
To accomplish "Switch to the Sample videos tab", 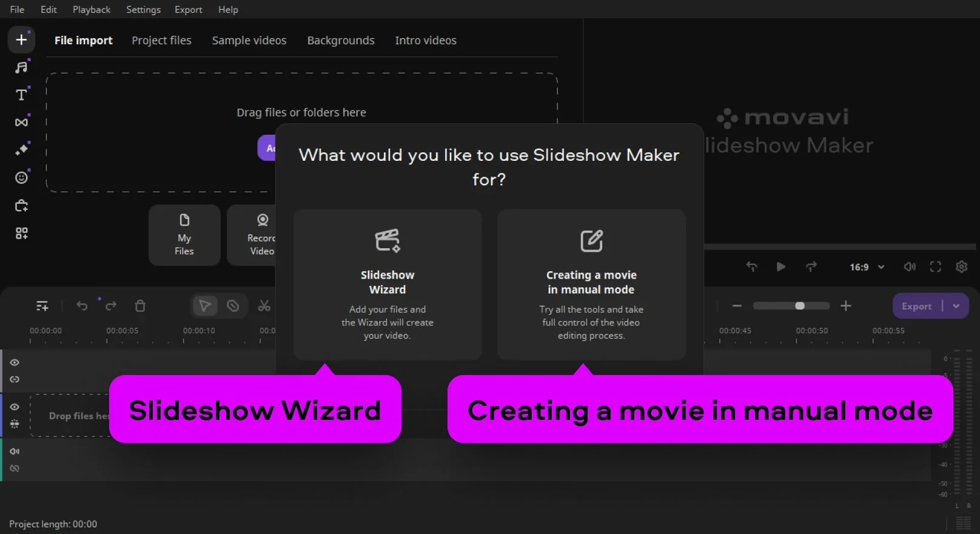I will click(249, 41).
